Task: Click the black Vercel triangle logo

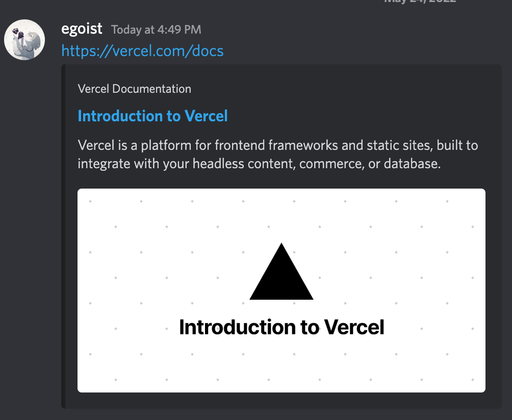Action: click(281, 271)
